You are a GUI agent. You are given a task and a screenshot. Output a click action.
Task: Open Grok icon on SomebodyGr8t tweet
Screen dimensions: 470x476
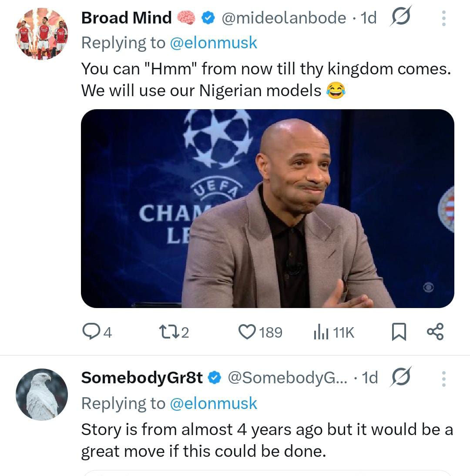pyautogui.click(x=400, y=377)
